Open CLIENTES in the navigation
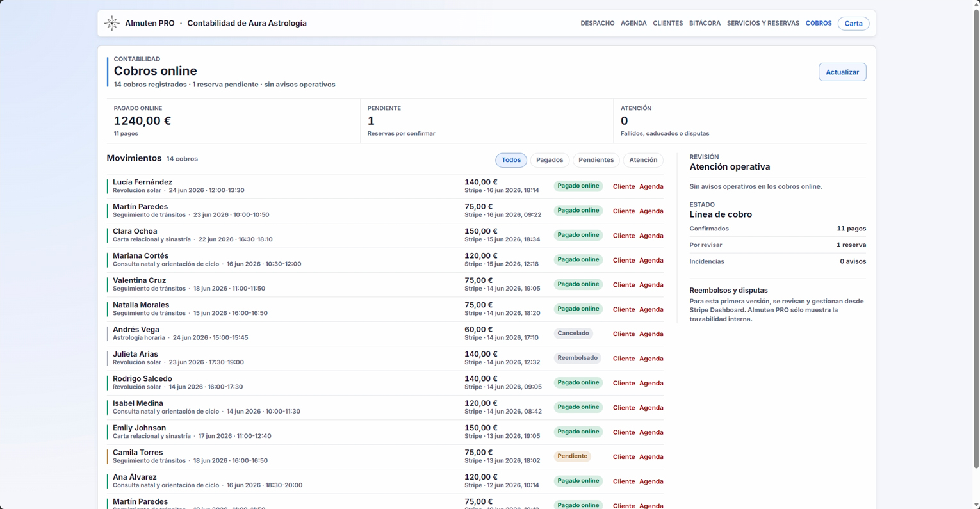This screenshot has width=980, height=509. pos(667,23)
